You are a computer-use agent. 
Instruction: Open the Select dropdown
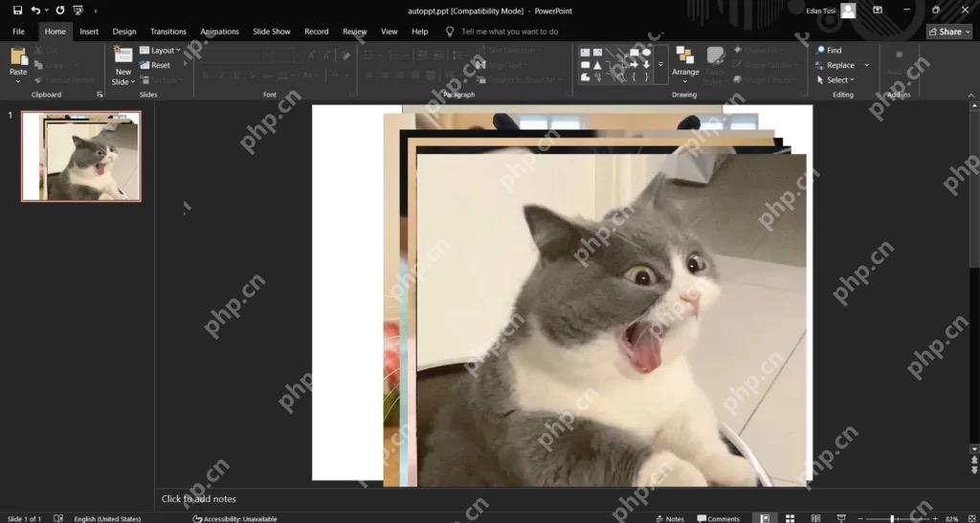[835, 80]
